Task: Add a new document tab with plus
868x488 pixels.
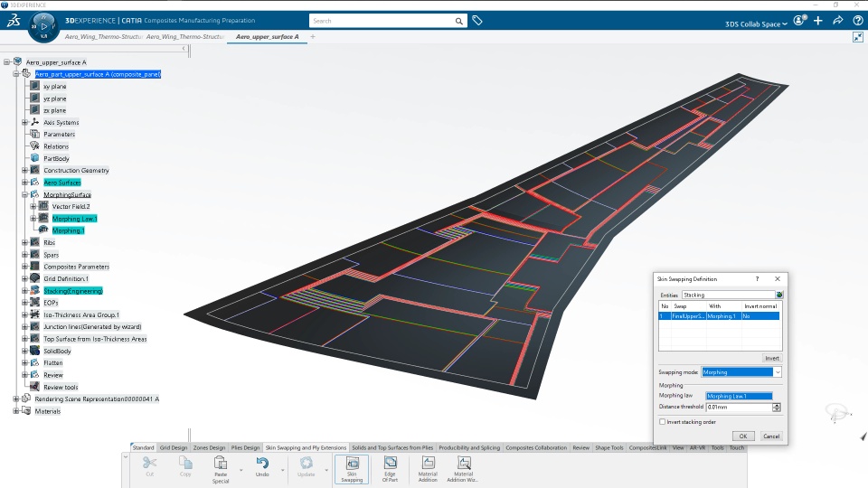Action: [x=313, y=36]
